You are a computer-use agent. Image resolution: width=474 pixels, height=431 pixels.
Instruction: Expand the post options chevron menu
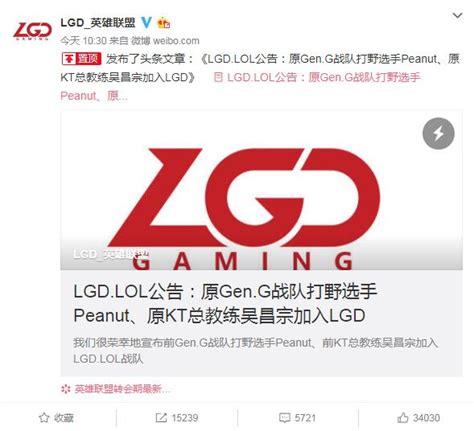(457, 15)
